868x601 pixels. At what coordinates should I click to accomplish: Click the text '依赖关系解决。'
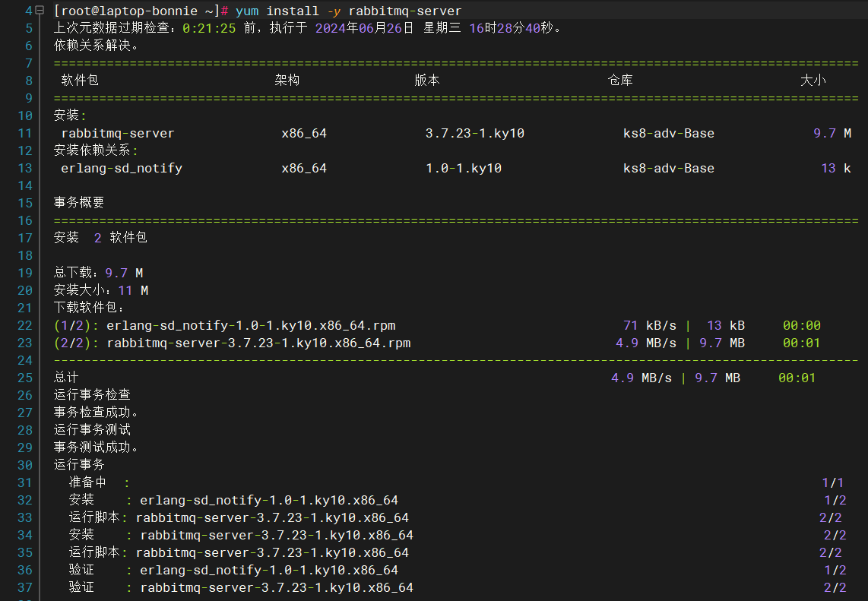[97, 46]
